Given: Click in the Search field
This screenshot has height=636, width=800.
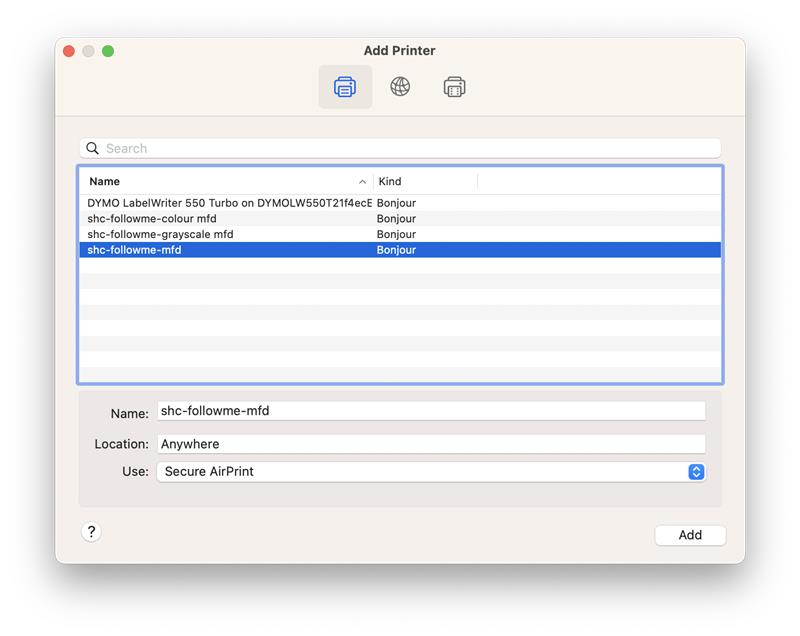Looking at the screenshot, I should pyautogui.click(x=400, y=148).
